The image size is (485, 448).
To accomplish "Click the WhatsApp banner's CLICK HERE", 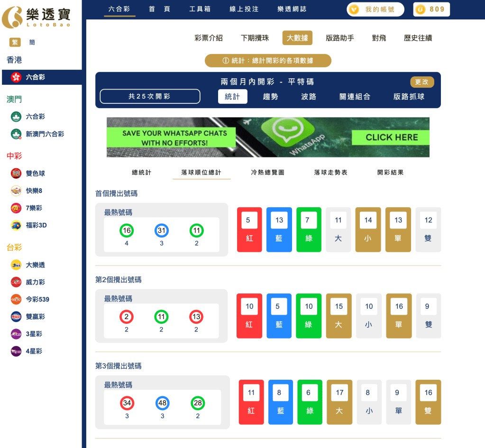I will click(390, 137).
